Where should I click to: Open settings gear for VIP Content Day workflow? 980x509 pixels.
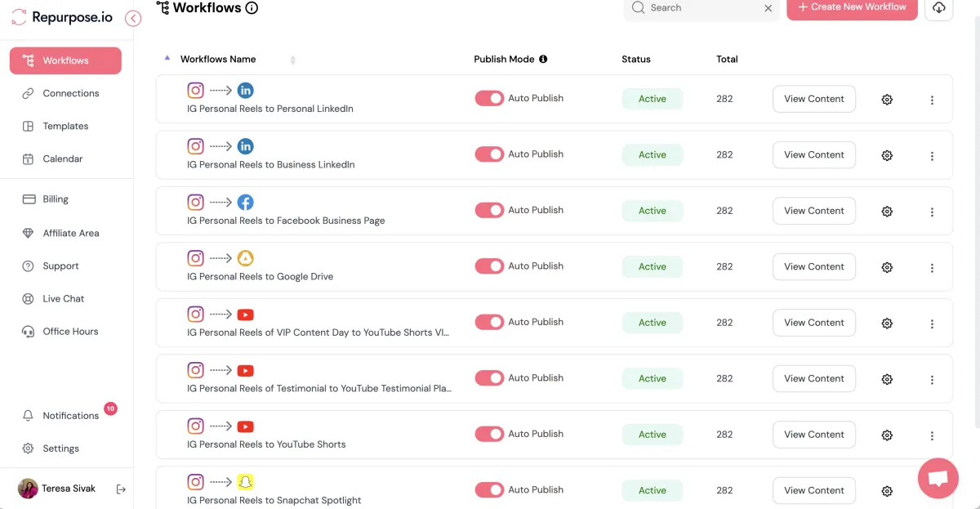pyautogui.click(x=887, y=324)
